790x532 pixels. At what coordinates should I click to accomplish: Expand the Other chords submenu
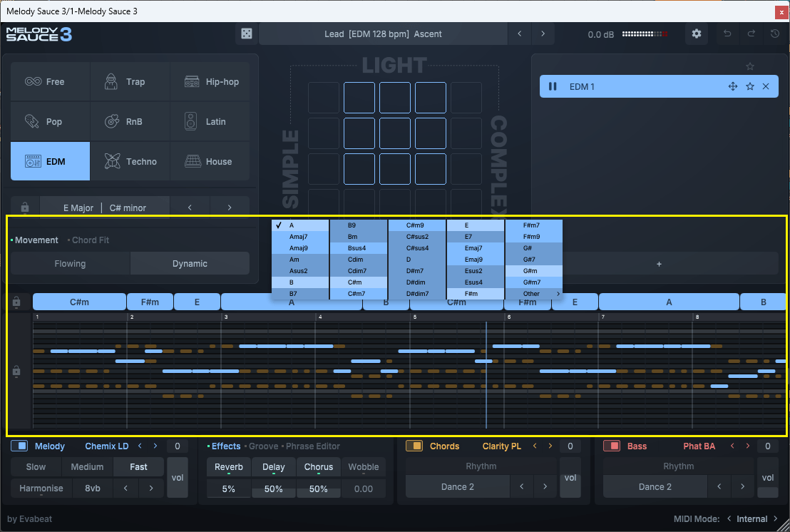pyautogui.click(x=533, y=294)
